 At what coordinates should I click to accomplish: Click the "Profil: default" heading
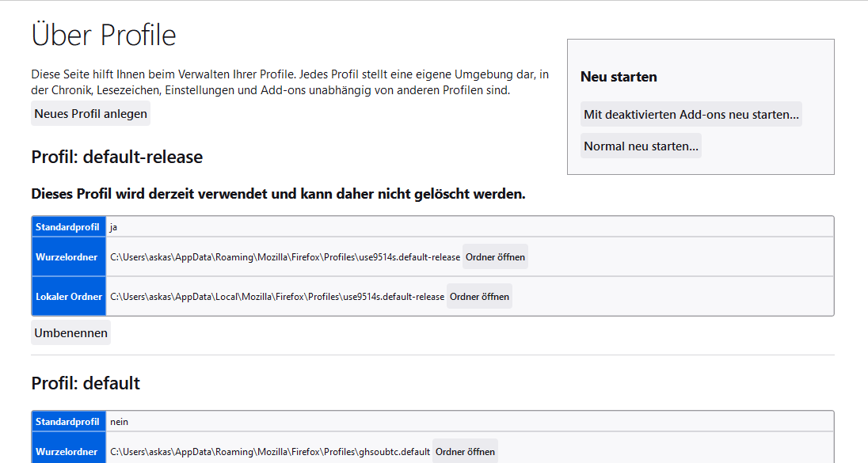pyautogui.click(x=86, y=383)
